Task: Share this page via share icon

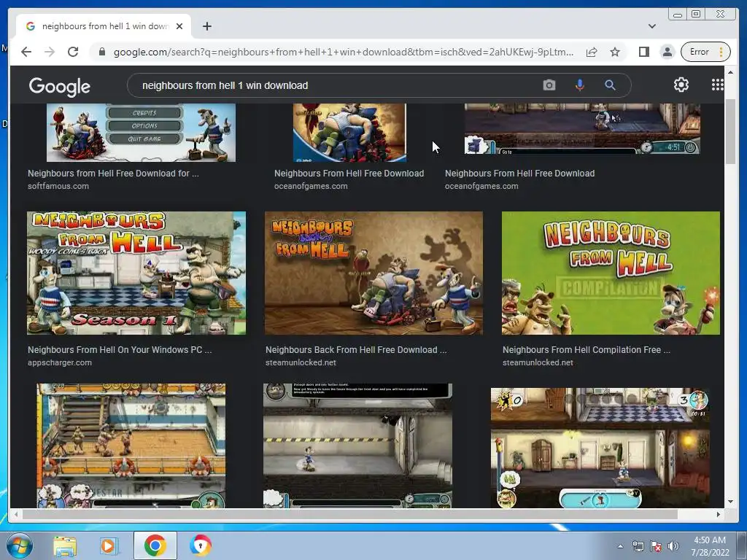Action: pyautogui.click(x=592, y=52)
